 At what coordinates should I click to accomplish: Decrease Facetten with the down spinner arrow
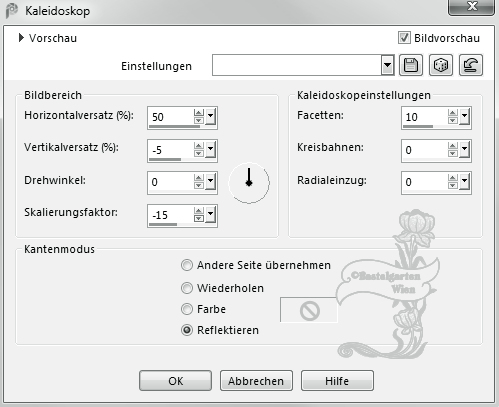[453, 121]
